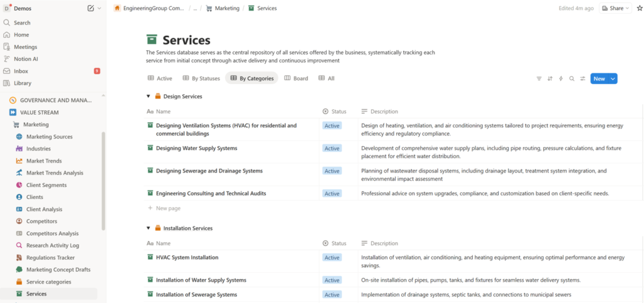This screenshot has height=303, width=644.
Task: Open the more options ellipsis menu
Action: tap(196, 8)
